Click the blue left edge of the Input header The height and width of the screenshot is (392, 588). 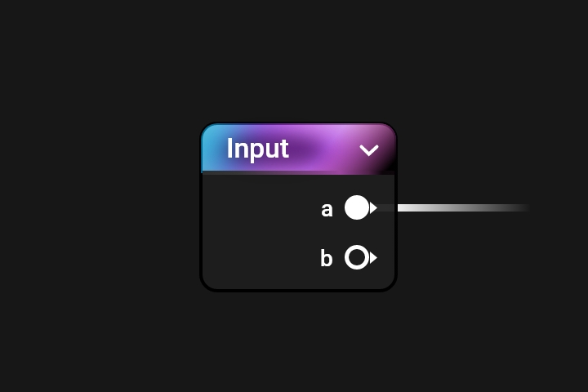(207, 149)
